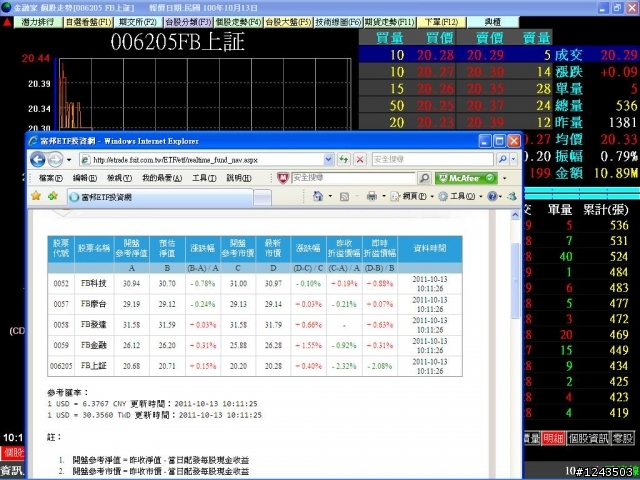Screen dimensions: 640x480
Task: Click the FB金融 name cell in the table
Action: pyautogui.click(x=94, y=345)
